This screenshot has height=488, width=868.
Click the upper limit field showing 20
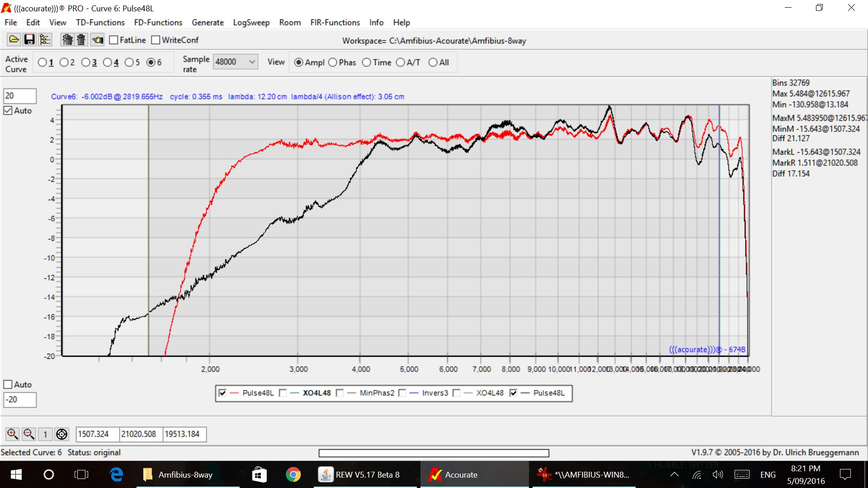click(x=19, y=96)
